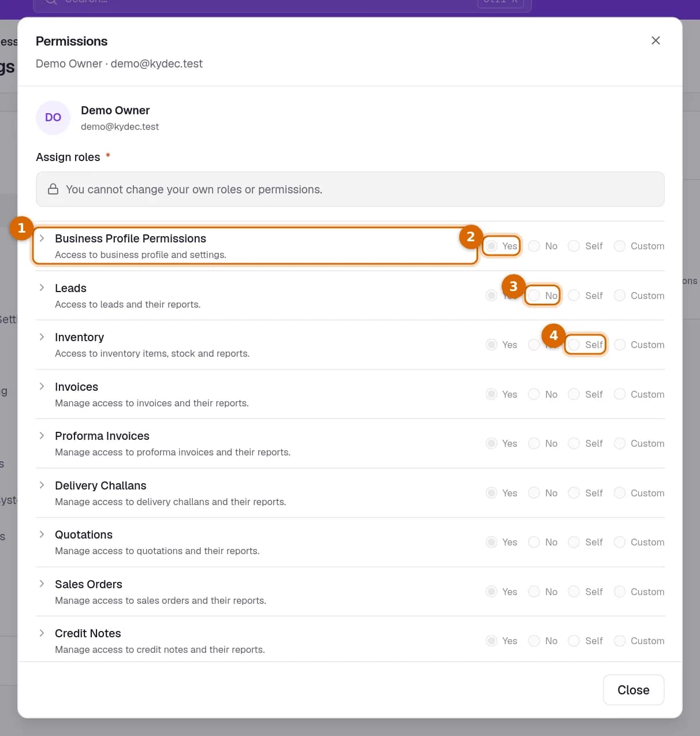Set Credit Notes to No

tap(534, 641)
